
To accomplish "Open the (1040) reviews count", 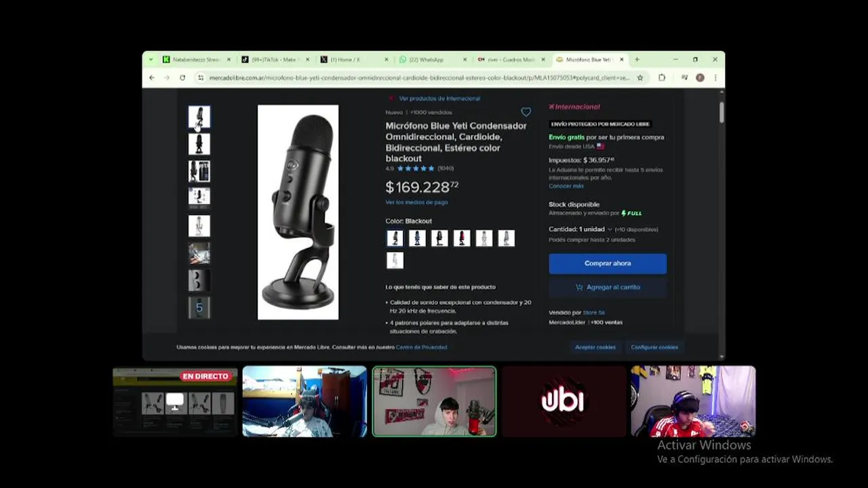I will click(446, 168).
